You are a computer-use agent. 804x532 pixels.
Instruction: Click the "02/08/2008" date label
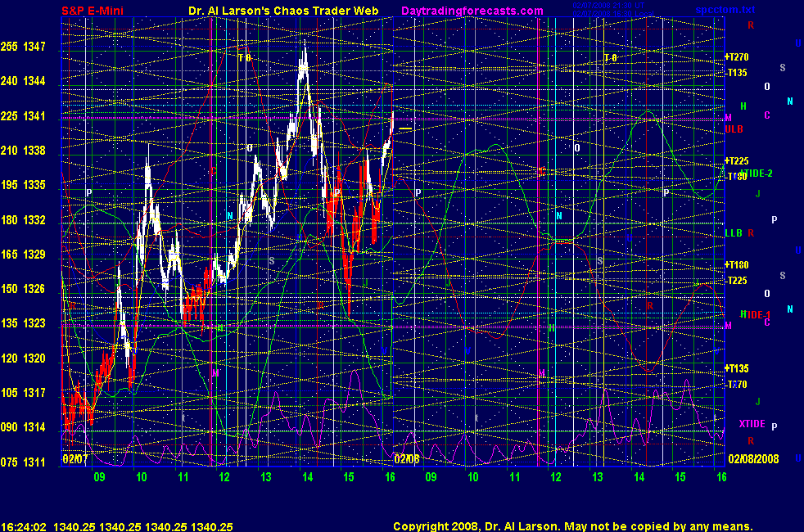[753, 458]
